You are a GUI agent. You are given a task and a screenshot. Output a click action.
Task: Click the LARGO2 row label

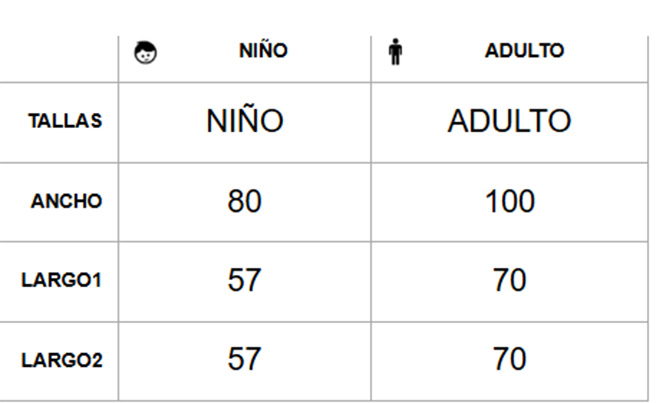62,360
